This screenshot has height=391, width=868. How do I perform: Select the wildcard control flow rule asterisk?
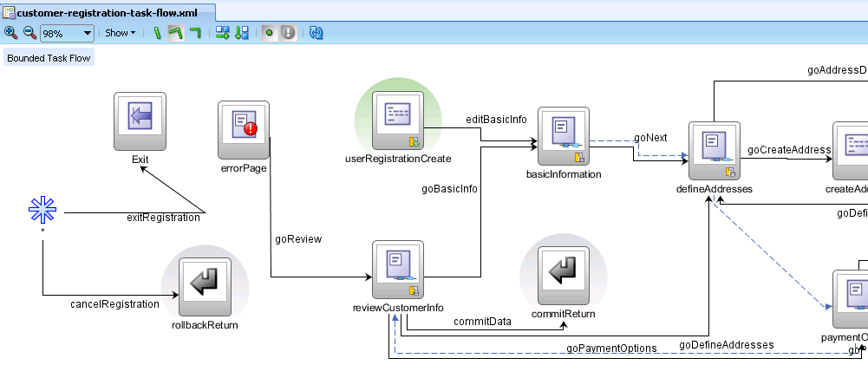coord(42,211)
